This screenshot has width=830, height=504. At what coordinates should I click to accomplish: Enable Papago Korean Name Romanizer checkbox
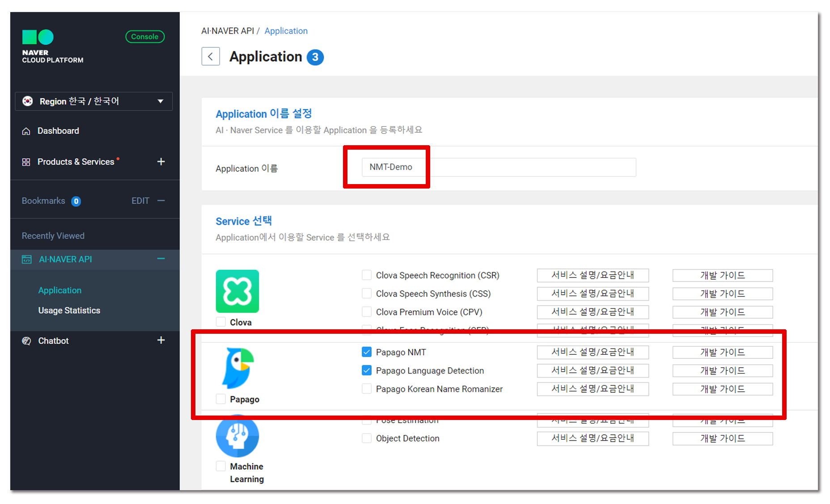pyautogui.click(x=367, y=389)
